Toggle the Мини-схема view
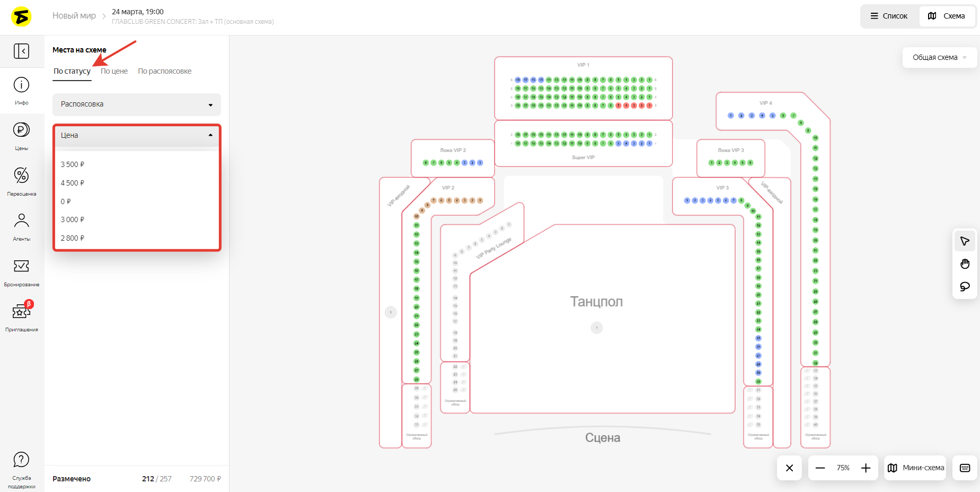The height and width of the screenshot is (492, 980). pos(915,468)
